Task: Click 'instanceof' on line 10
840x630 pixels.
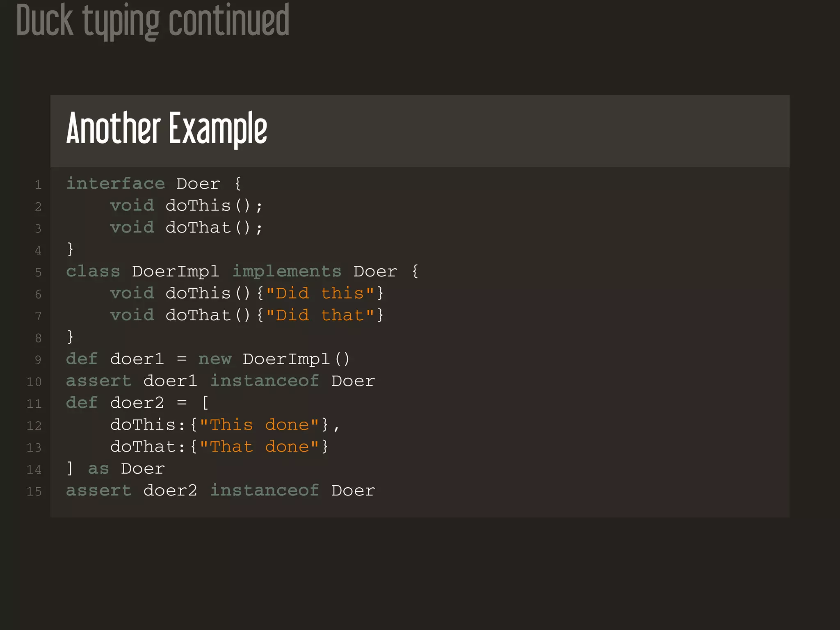Action: (x=265, y=381)
